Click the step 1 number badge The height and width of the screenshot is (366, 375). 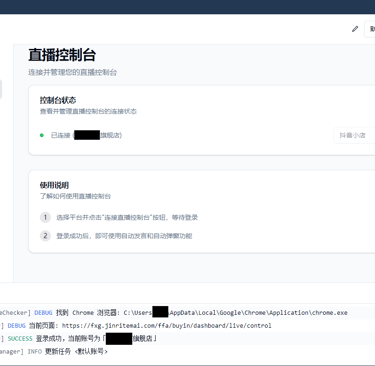coord(45,217)
